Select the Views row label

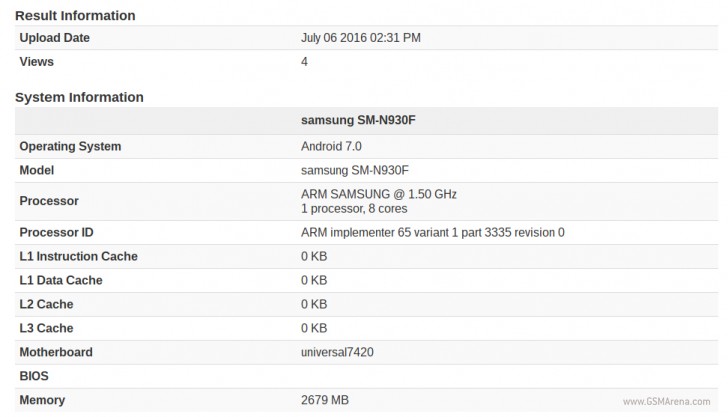(36, 62)
